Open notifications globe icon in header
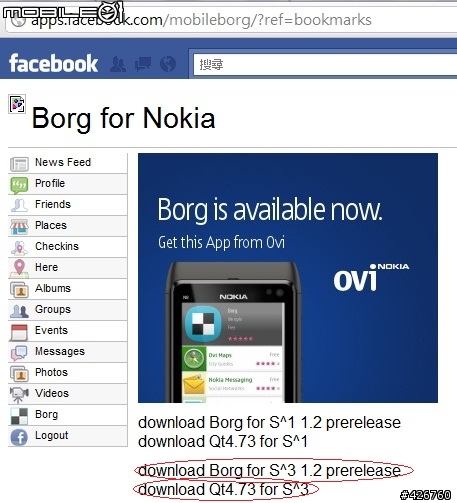This screenshot has width=457, height=503. (168, 64)
